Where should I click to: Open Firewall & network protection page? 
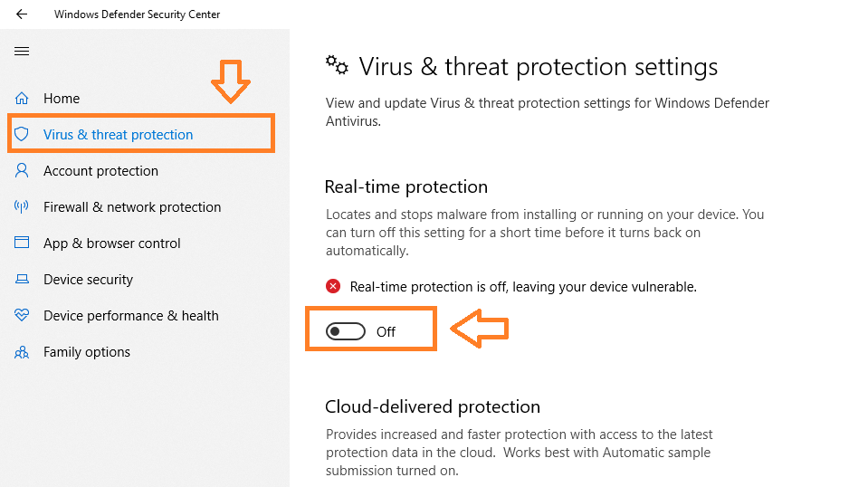(x=132, y=207)
